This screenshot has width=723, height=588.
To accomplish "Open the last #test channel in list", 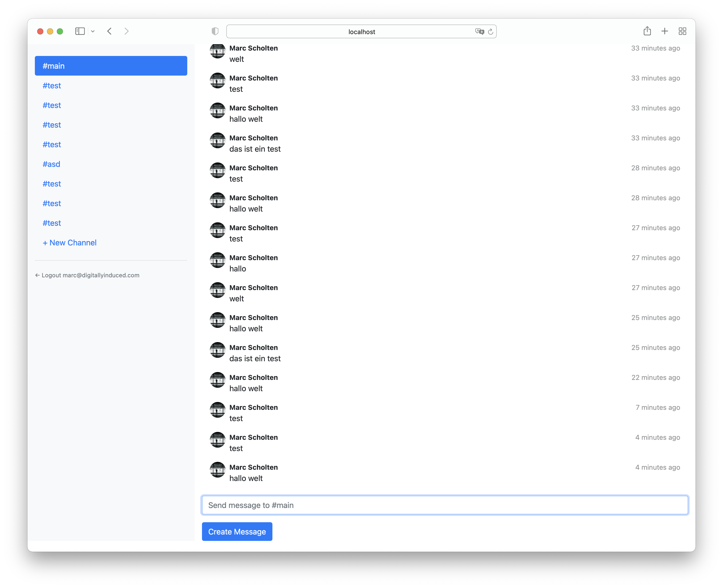I will (x=52, y=223).
